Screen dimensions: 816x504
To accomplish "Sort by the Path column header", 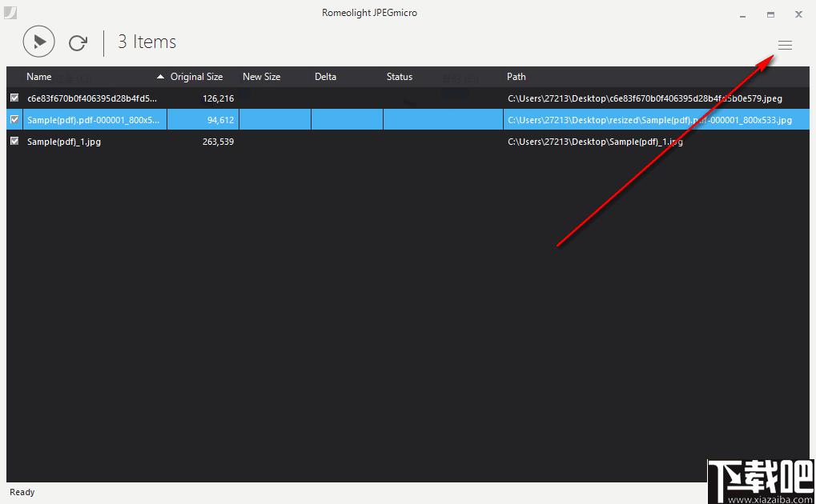I will point(517,77).
